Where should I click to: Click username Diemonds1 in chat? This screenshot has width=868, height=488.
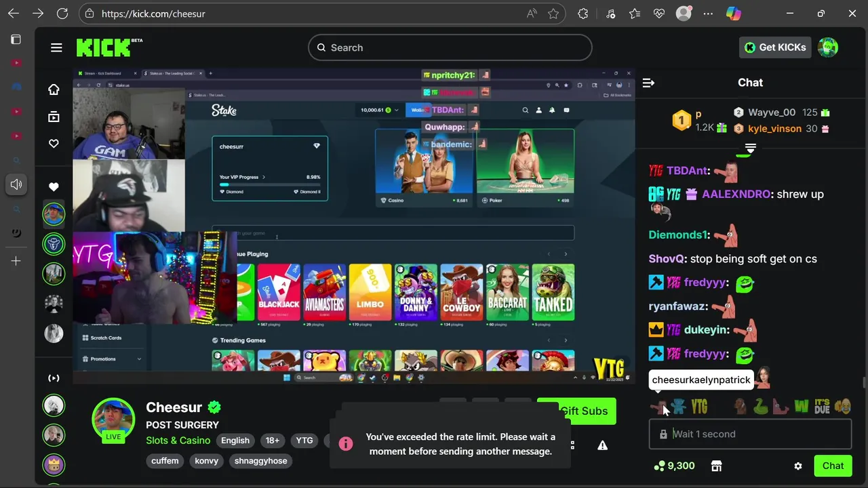coord(677,235)
